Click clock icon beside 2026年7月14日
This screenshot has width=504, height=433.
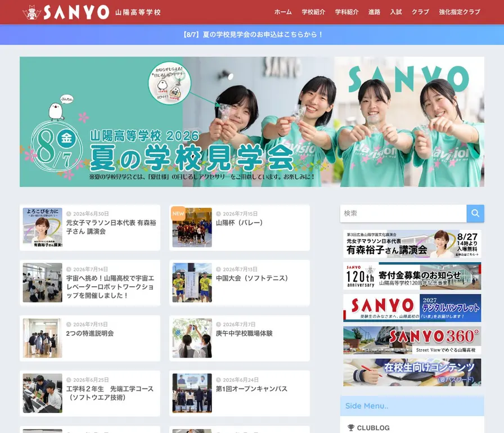pos(69,269)
